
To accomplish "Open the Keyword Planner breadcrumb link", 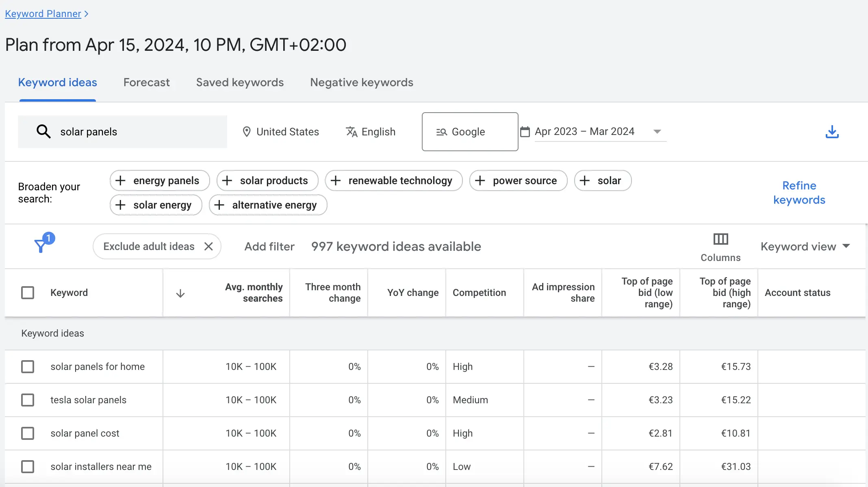I will [x=43, y=14].
